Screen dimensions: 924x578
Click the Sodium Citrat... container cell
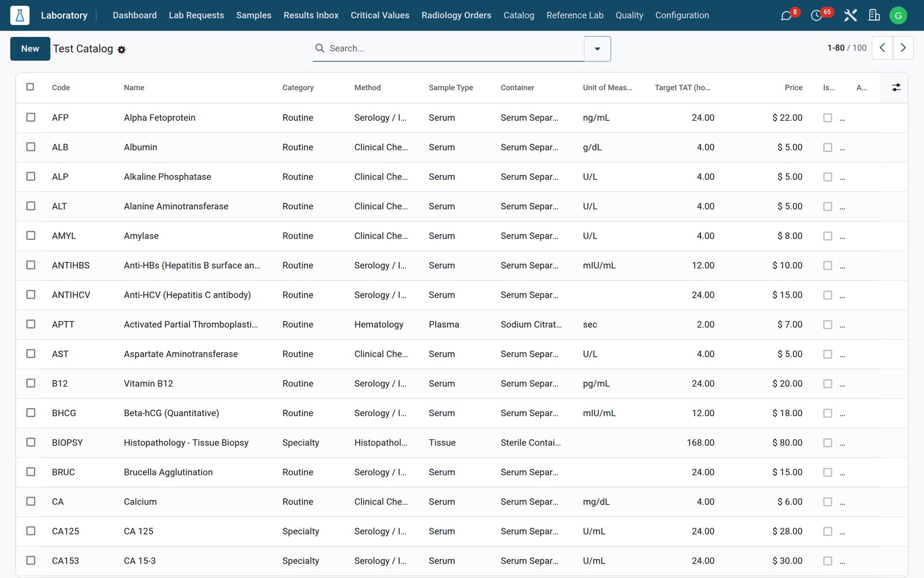pyautogui.click(x=531, y=324)
